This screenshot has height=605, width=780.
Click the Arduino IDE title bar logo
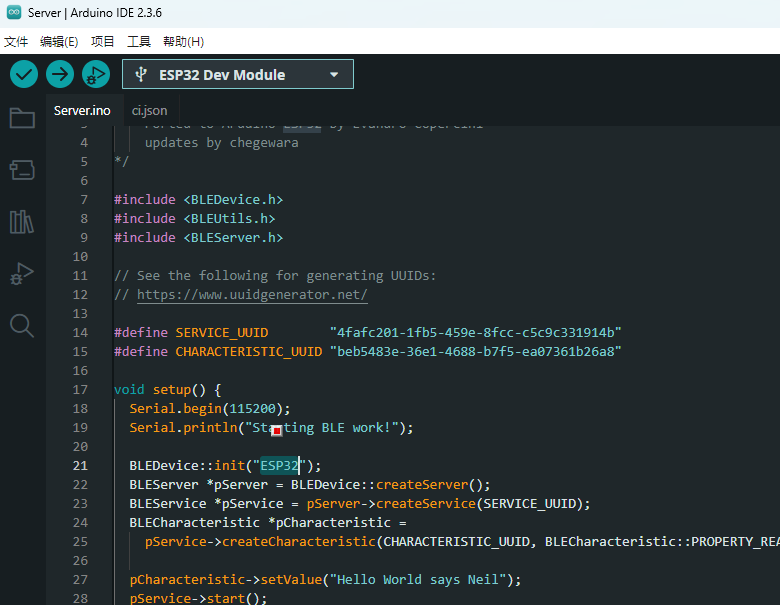click(x=12, y=12)
